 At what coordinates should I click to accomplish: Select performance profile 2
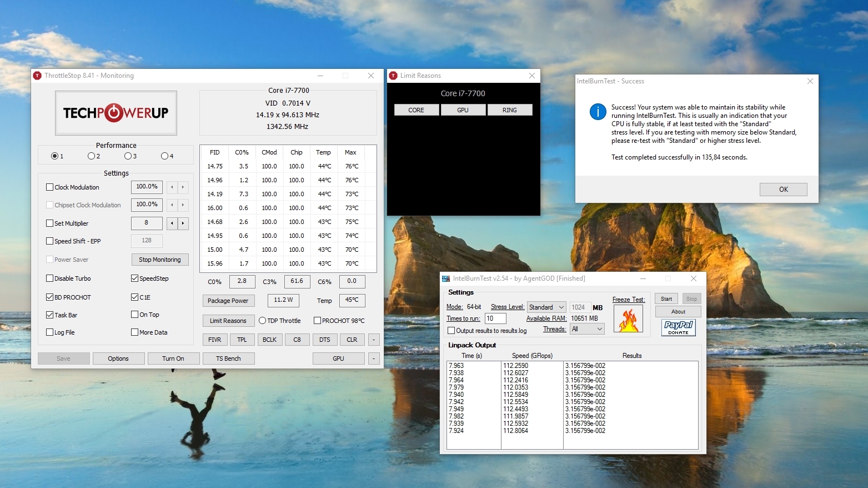point(91,156)
